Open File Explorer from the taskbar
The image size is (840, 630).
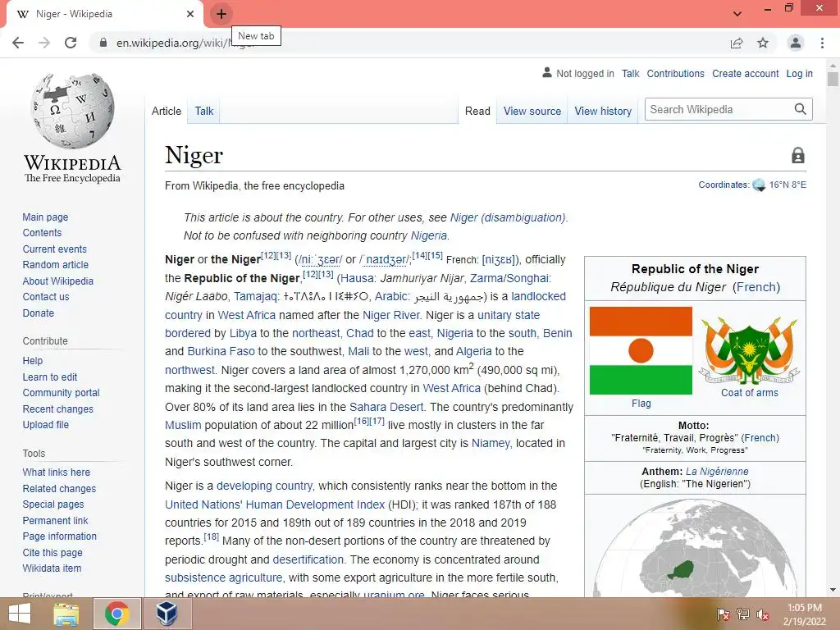[66, 614]
